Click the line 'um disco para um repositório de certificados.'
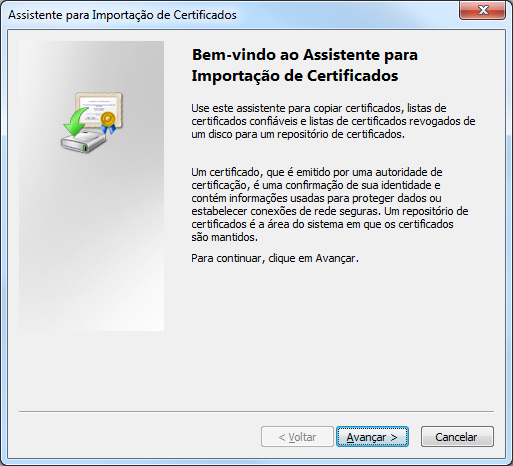 [x=298, y=134]
